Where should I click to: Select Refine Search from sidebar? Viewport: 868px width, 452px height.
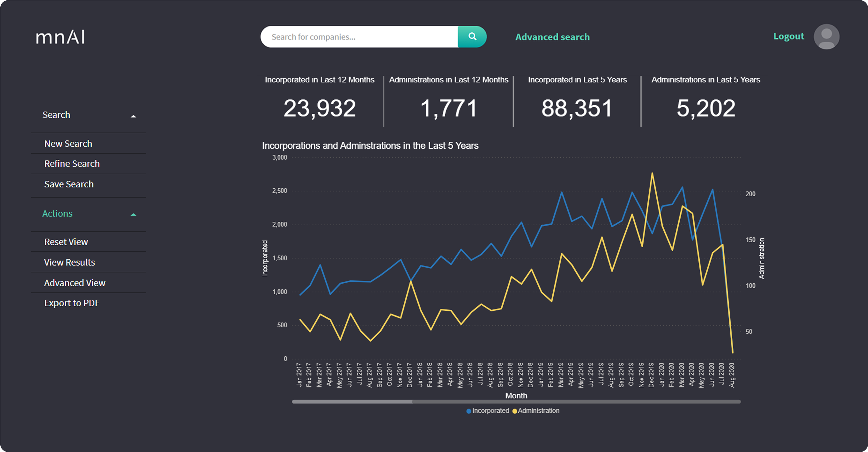tap(72, 164)
